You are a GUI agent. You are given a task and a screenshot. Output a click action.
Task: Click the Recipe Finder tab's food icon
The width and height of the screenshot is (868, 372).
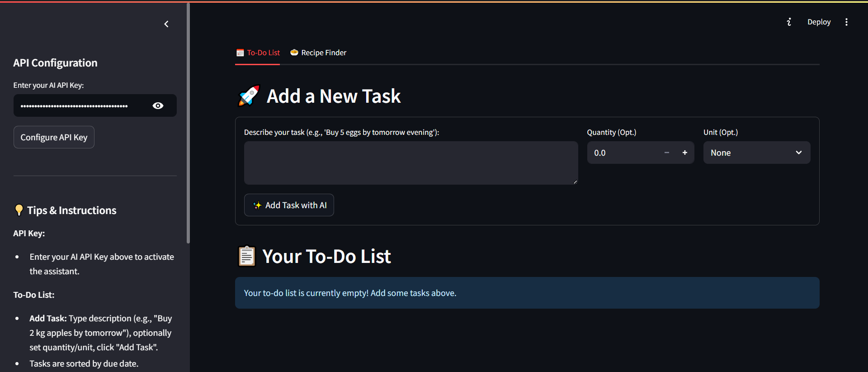tap(294, 52)
